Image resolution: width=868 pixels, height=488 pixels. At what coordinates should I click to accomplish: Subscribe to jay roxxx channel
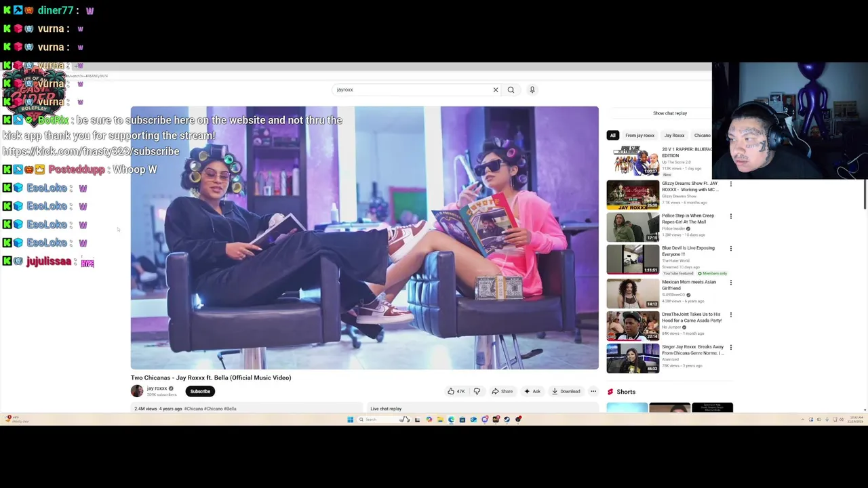coord(200,391)
